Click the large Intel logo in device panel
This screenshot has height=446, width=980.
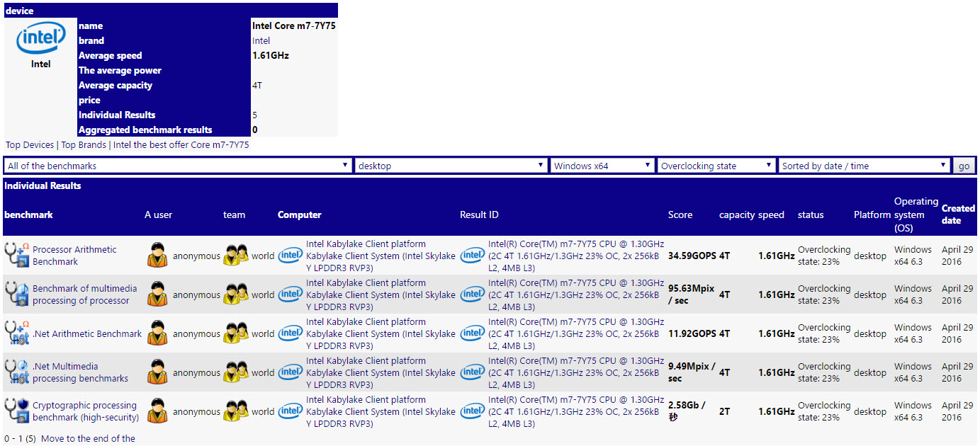(x=40, y=40)
